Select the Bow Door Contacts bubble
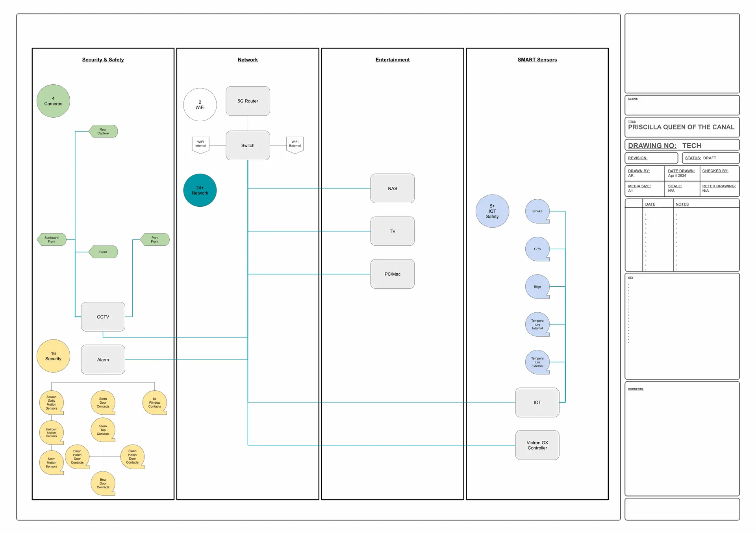 pyautogui.click(x=103, y=483)
